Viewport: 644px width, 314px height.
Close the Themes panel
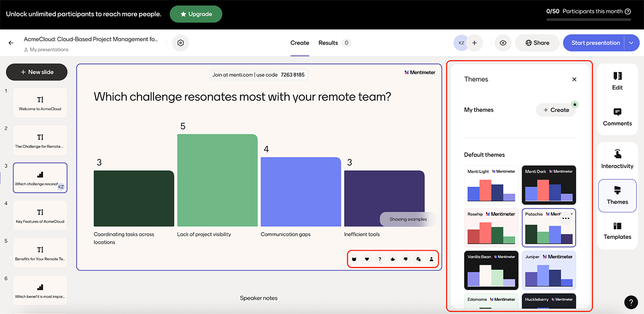pos(574,79)
